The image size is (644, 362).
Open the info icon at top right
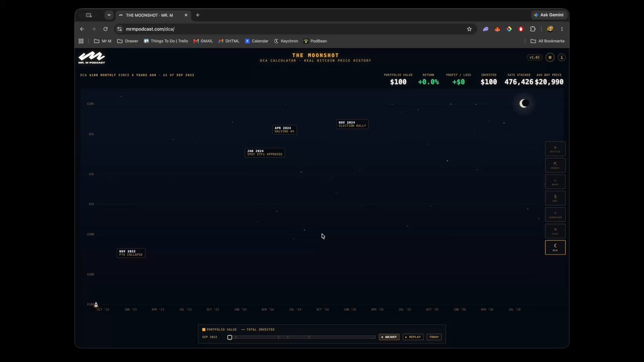(561, 57)
